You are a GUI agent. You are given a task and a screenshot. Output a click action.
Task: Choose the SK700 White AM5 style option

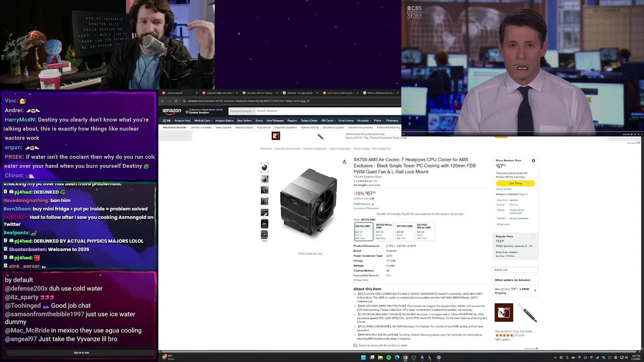384,231
